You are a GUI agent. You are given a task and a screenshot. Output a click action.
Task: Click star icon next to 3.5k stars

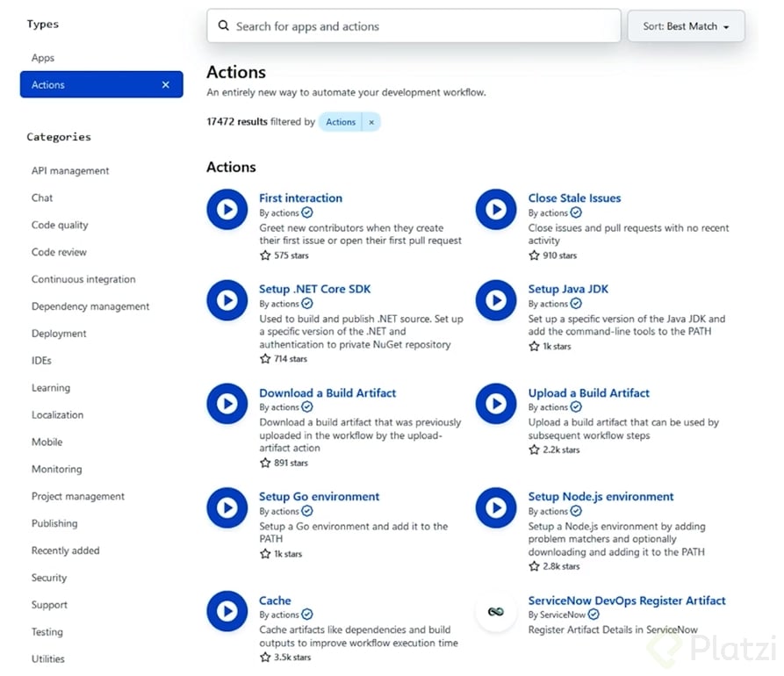pos(265,657)
